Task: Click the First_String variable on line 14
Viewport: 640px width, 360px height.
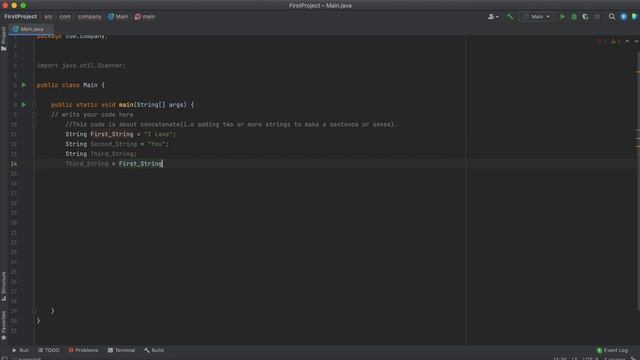Action: [140, 164]
